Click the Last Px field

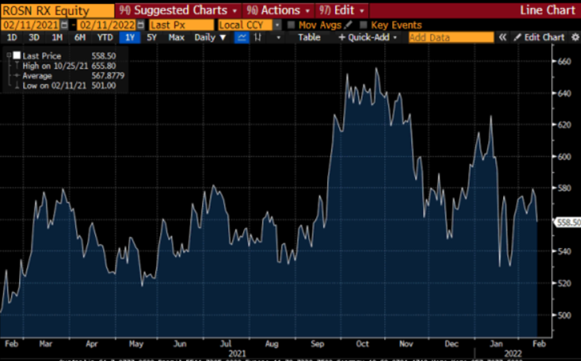click(x=182, y=25)
